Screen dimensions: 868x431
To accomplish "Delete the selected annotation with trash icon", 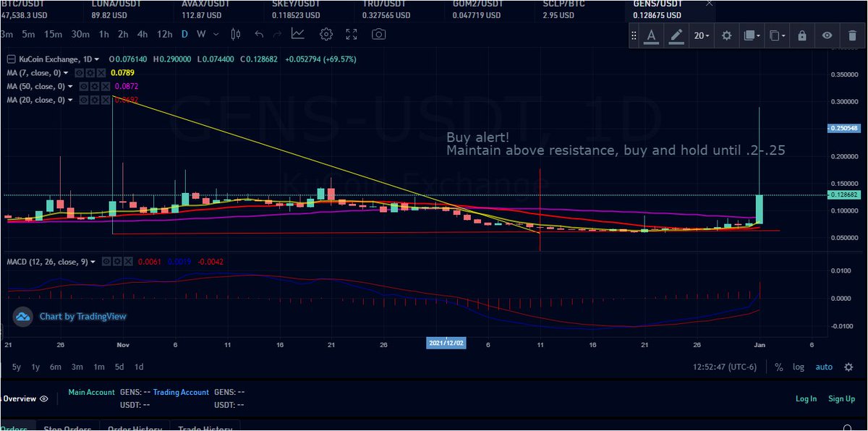I will 852,35.
